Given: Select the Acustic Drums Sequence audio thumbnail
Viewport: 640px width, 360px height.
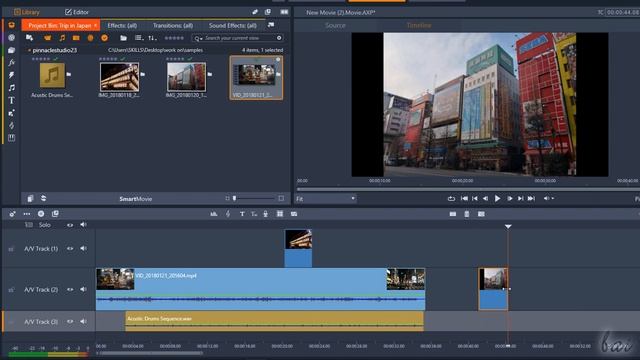Looking at the screenshot, I should (52, 76).
